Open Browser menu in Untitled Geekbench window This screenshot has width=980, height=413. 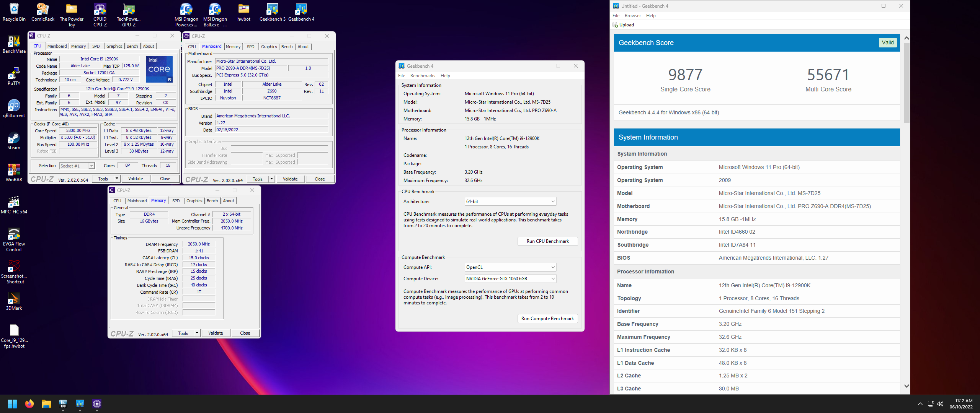click(x=632, y=16)
